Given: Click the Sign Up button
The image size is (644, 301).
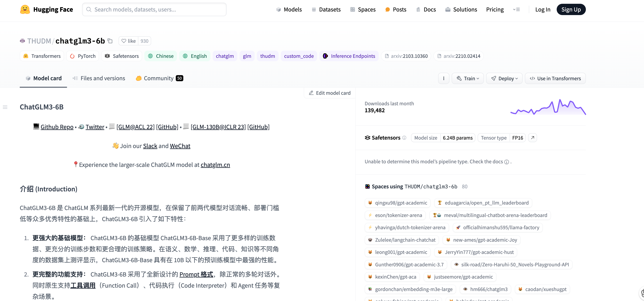Looking at the screenshot, I should click(571, 9).
